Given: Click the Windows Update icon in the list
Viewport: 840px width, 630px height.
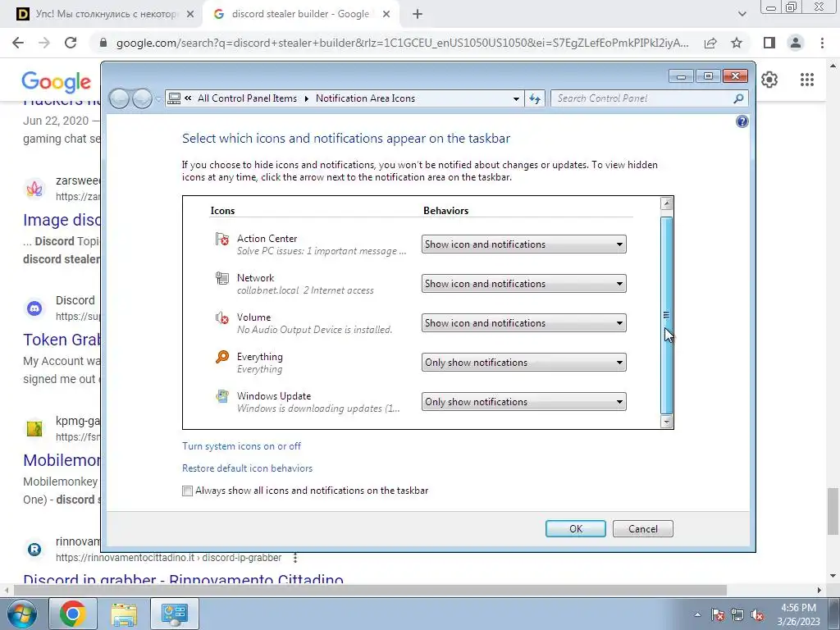Looking at the screenshot, I should (x=221, y=396).
